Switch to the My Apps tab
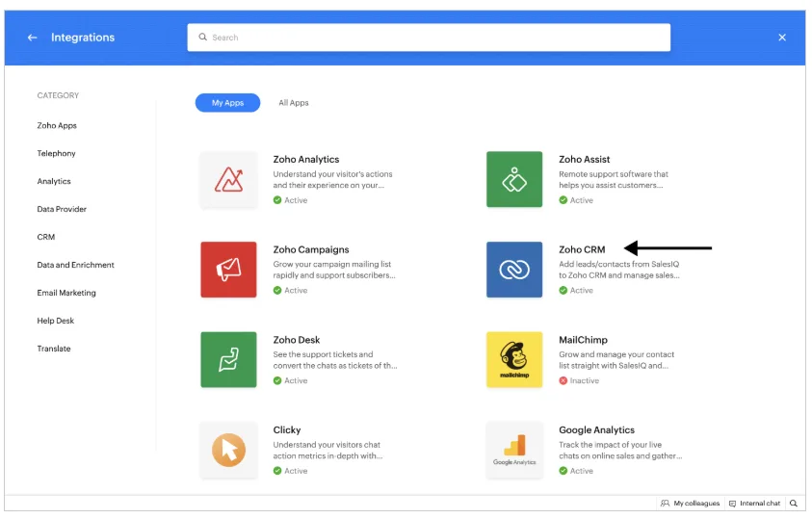The height and width of the screenshot is (519, 812). [227, 102]
